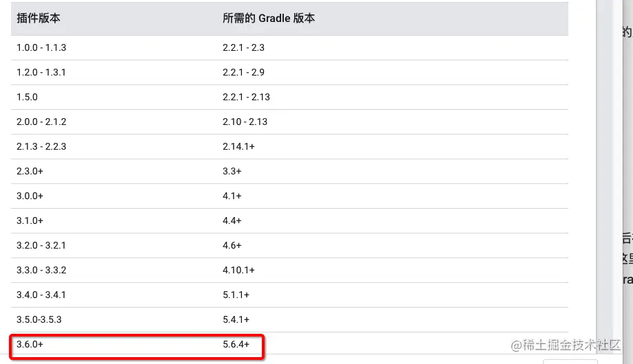
Task: Select plugin version 2.3.0+ cell
Action: pos(30,171)
